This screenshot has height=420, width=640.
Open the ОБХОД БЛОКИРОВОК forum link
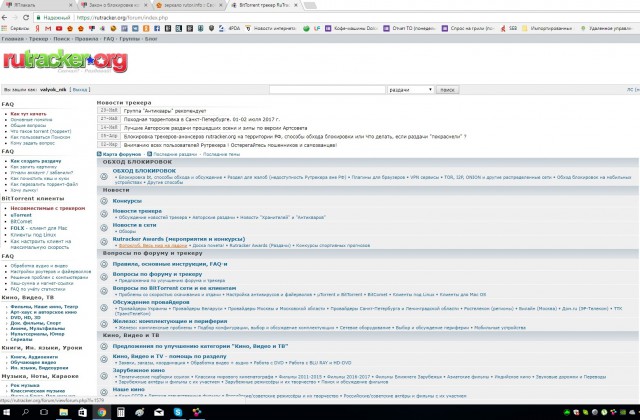point(144,171)
